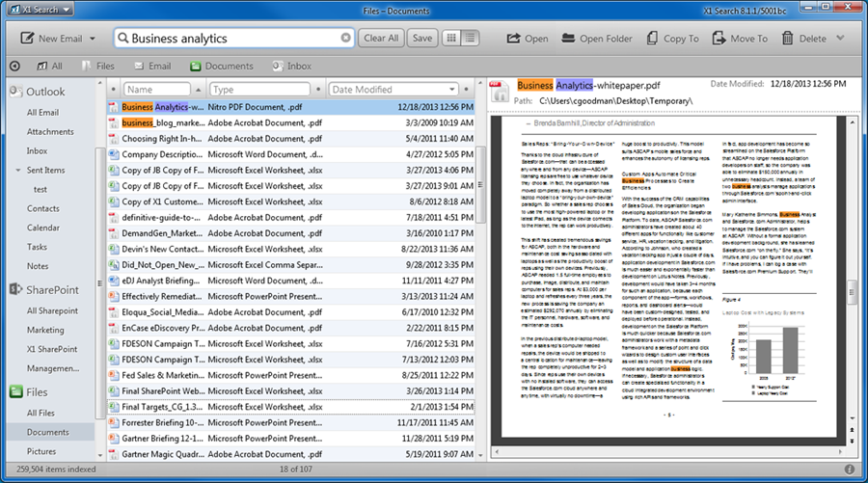Screen dimensions: 868x483
Task: Click the Outlook section icon
Action: [16, 92]
